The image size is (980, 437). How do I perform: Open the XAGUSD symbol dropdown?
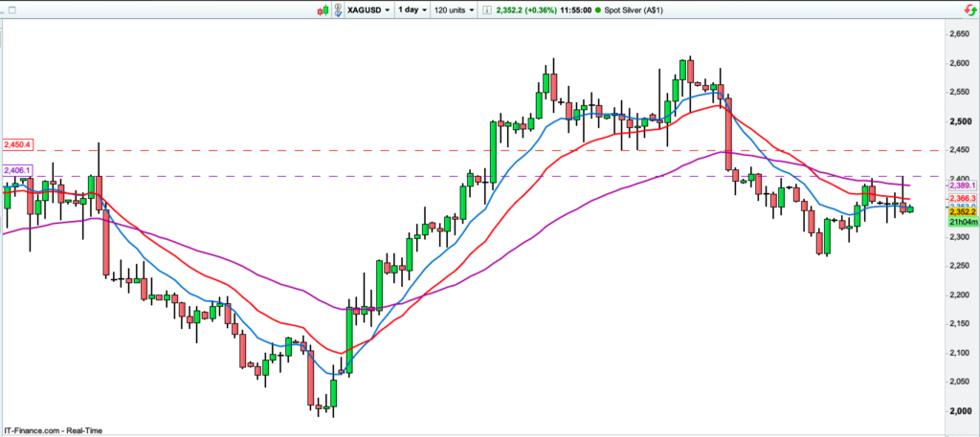pyautogui.click(x=368, y=10)
